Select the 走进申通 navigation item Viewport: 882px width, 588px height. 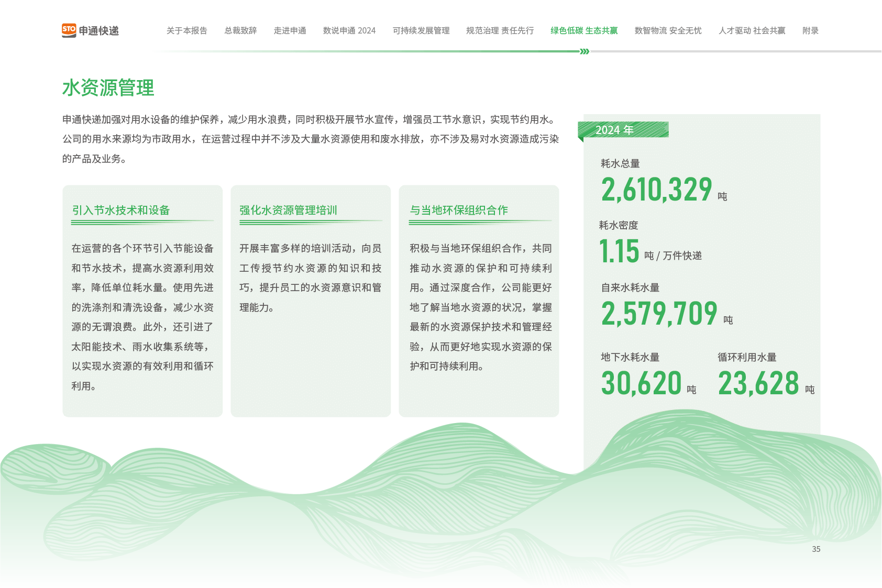click(290, 30)
